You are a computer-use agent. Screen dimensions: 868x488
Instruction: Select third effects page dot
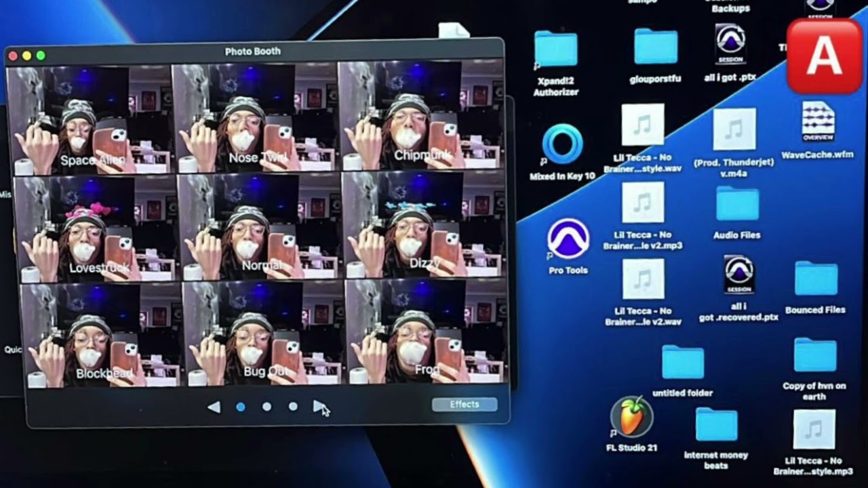[293, 407]
